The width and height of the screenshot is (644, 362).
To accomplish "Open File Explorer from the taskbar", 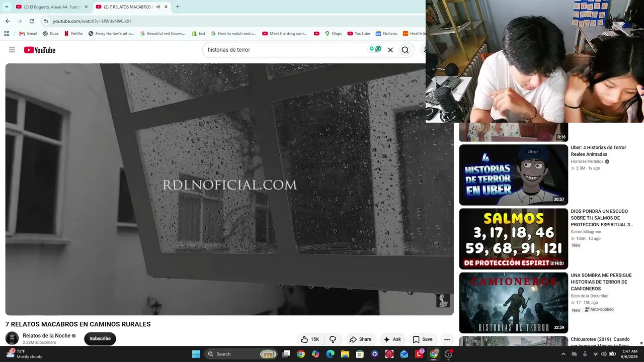I will 345,354.
